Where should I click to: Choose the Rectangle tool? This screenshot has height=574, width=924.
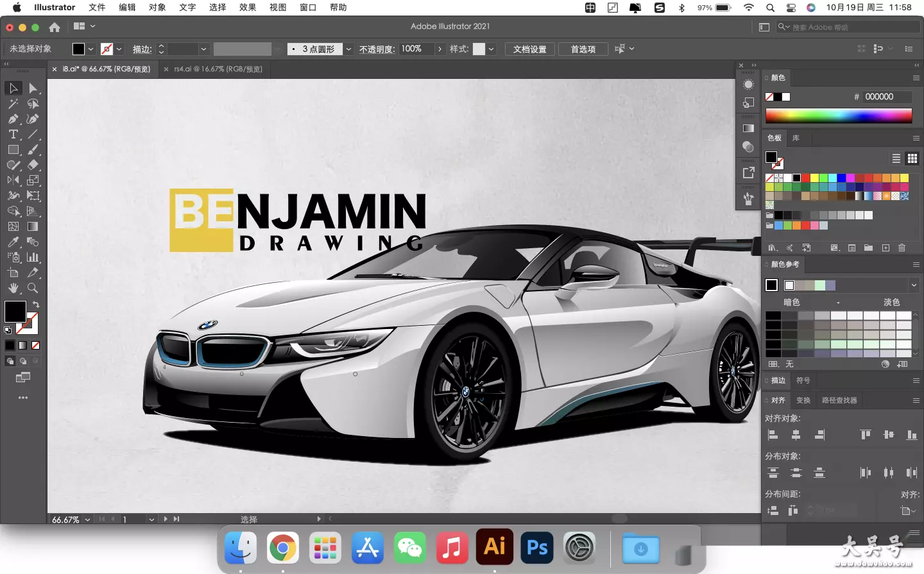pyautogui.click(x=13, y=149)
